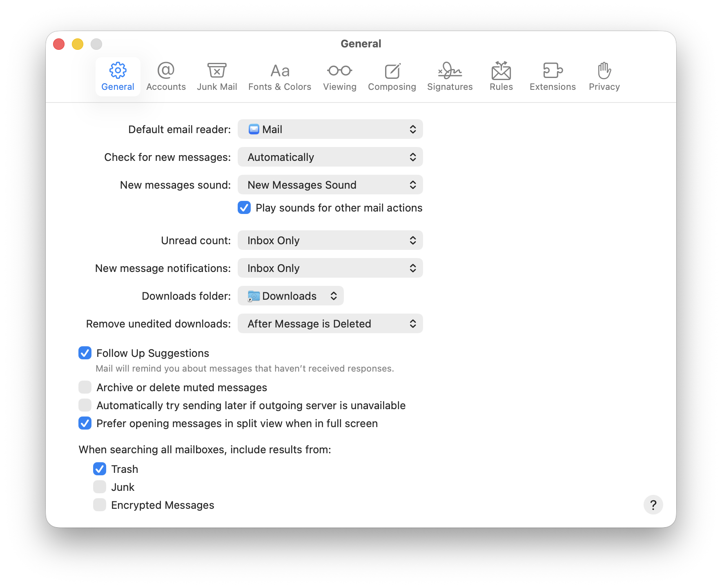Uncheck Follow Up Suggestions

pyautogui.click(x=85, y=353)
